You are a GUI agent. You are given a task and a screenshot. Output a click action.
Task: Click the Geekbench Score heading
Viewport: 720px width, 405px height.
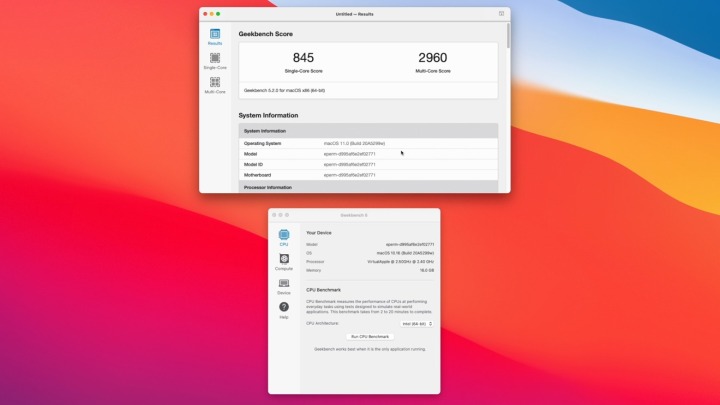(x=265, y=34)
